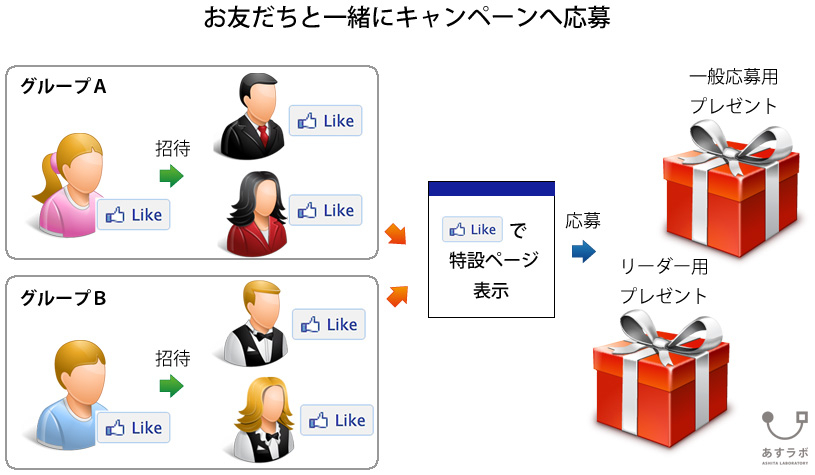The image size is (815, 475).
Task: Click the gift box under リーダー用プレゼント
Action: (661, 378)
